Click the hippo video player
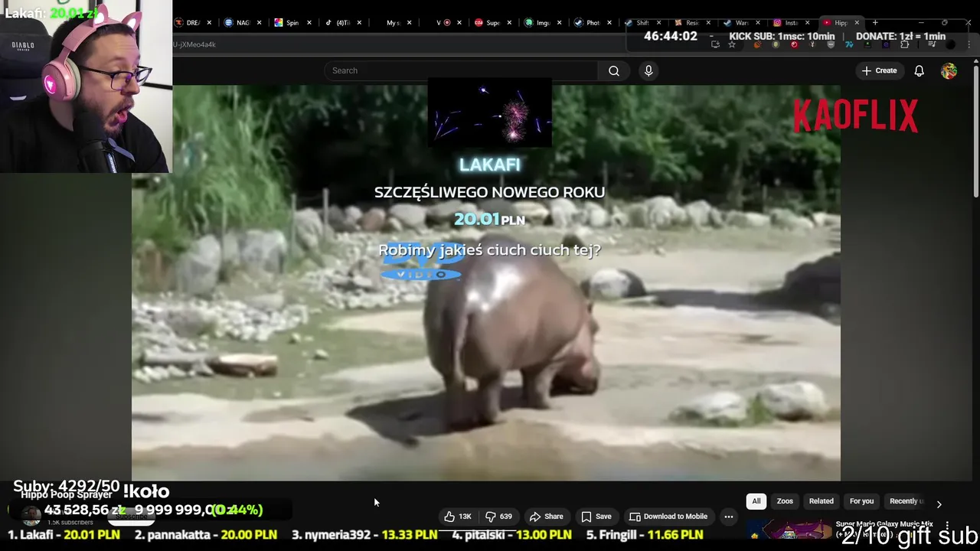The image size is (980, 551). (x=486, y=283)
